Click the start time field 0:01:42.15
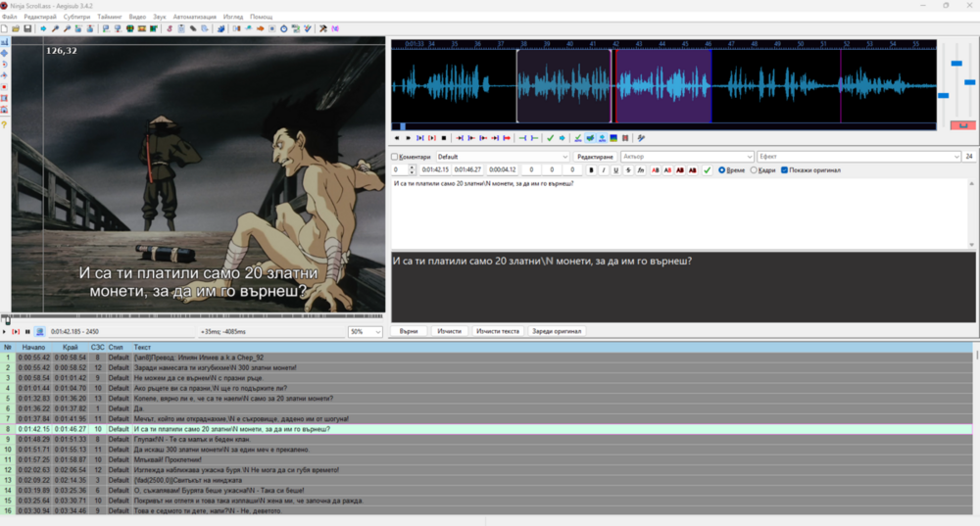980x526 pixels. click(435, 169)
